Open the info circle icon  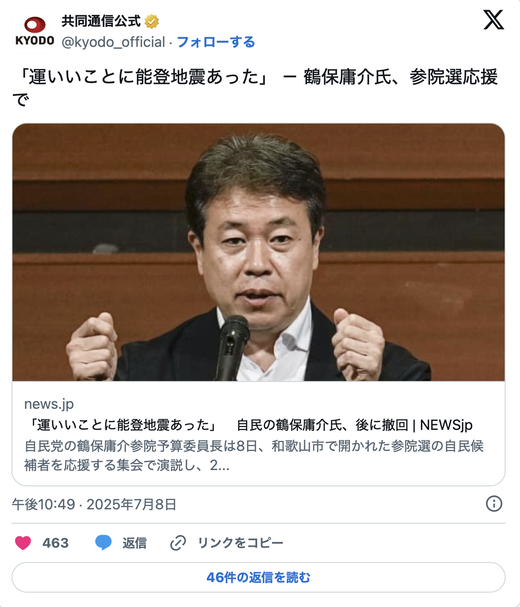coord(494,504)
